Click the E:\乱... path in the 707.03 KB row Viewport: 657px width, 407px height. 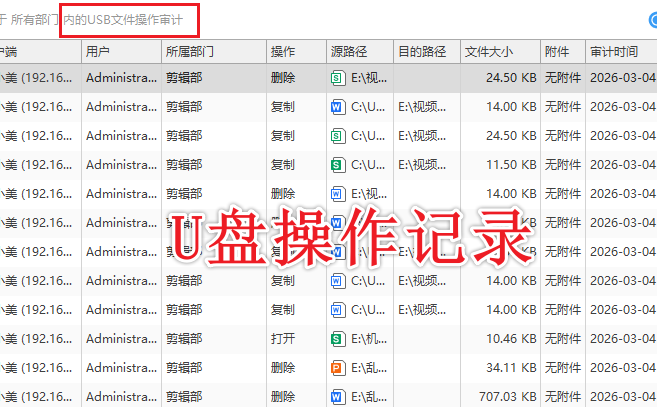click(x=369, y=397)
